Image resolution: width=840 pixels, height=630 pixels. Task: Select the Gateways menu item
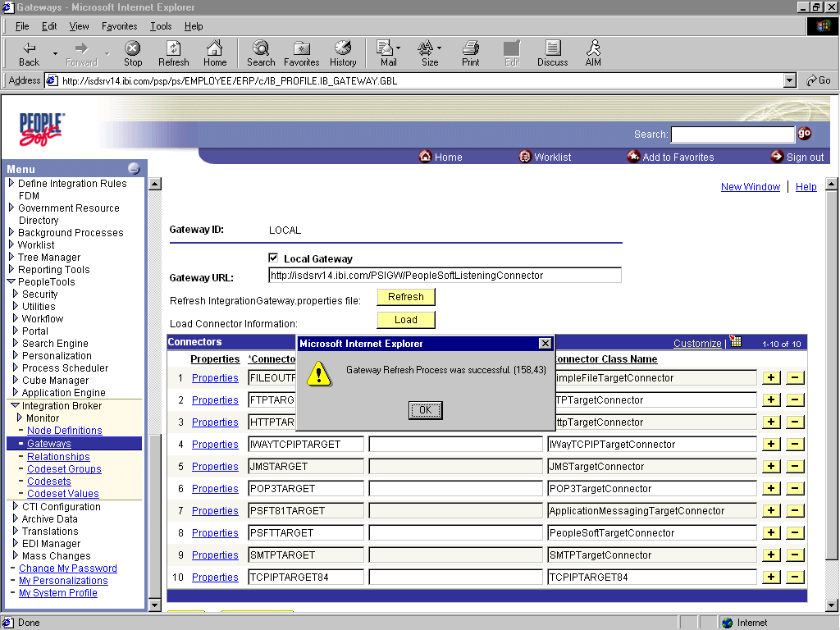(x=48, y=444)
